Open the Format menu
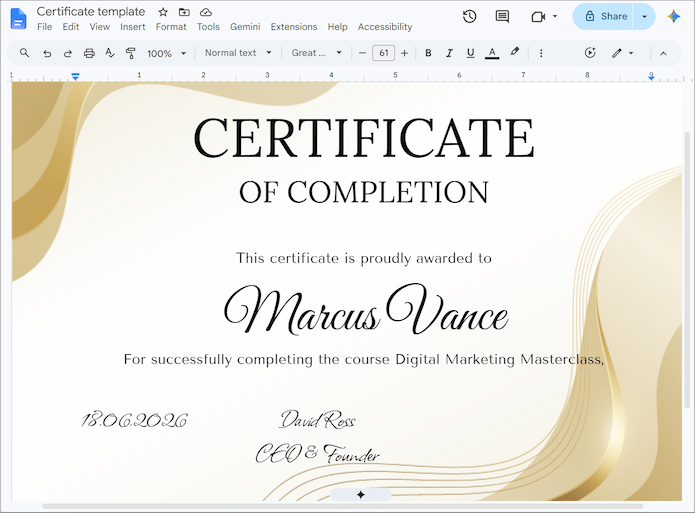 tap(171, 27)
